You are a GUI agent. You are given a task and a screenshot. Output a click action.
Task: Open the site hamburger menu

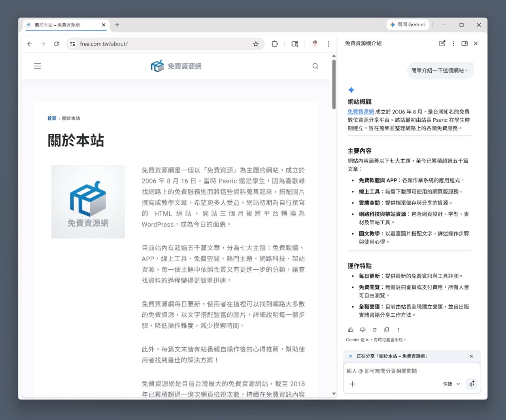pyautogui.click(x=38, y=66)
